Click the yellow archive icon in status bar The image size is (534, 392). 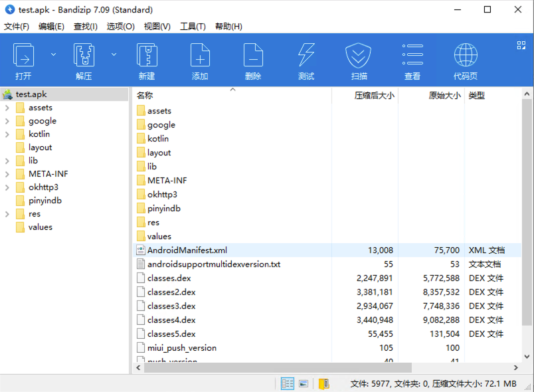323,384
